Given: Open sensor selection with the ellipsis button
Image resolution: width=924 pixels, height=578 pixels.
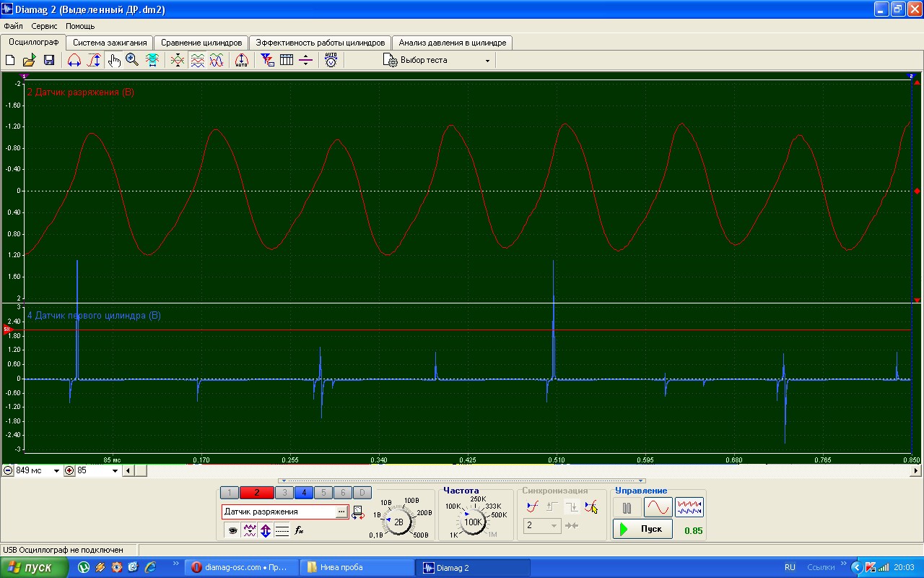Looking at the screenshot, I should [x=341, y=512].
